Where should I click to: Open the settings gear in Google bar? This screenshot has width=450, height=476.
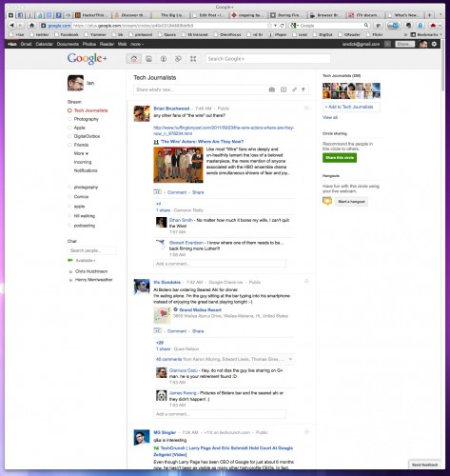point(434,44)
